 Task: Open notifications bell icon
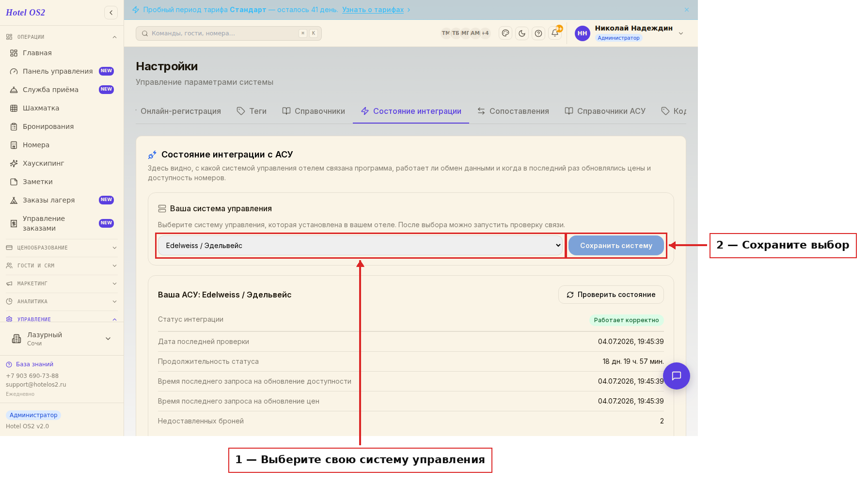tap(555, 33)
